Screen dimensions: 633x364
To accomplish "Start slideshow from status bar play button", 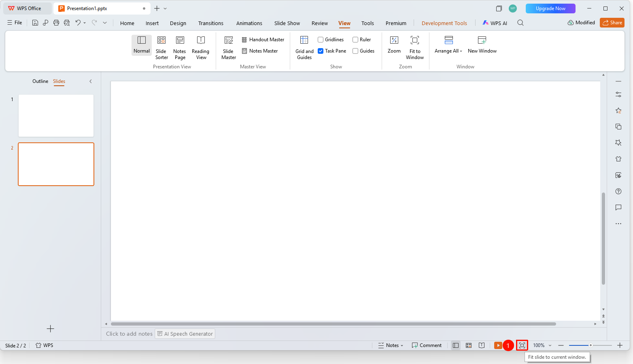I will tap(498, 345).
